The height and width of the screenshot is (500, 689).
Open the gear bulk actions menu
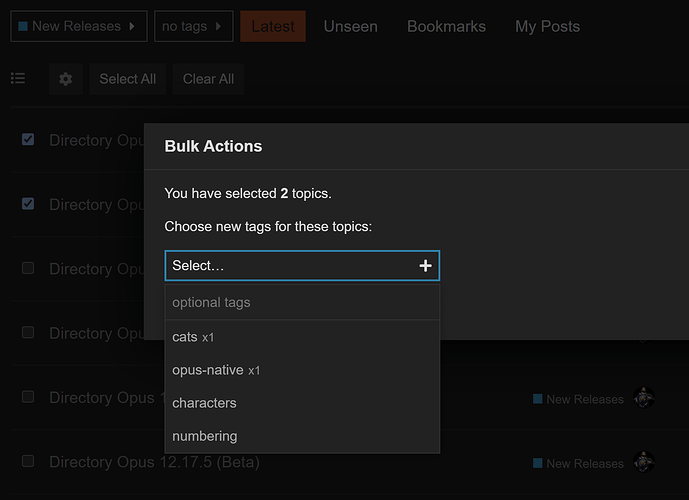click(x=65, y=79)
